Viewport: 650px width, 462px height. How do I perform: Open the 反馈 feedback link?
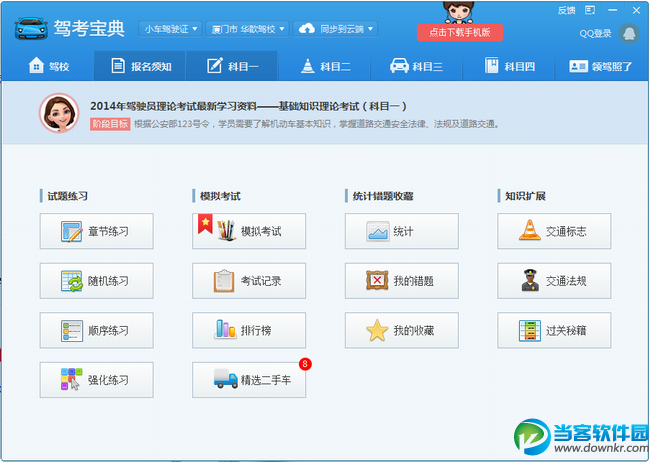(x=566, y=10)
